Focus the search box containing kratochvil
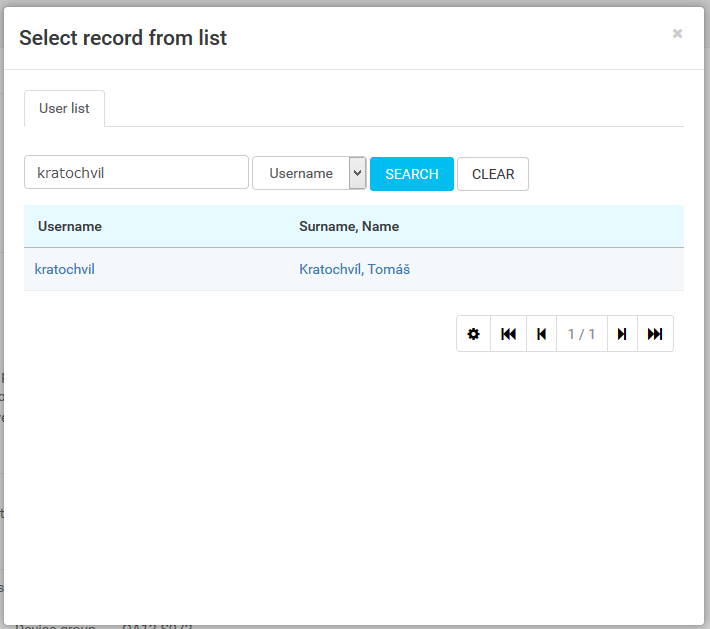 tap(136, 172)
